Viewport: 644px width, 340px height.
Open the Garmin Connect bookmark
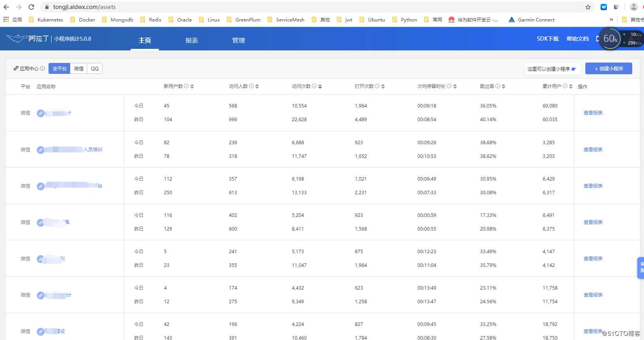pyautogui.click(x=531, y=20)
